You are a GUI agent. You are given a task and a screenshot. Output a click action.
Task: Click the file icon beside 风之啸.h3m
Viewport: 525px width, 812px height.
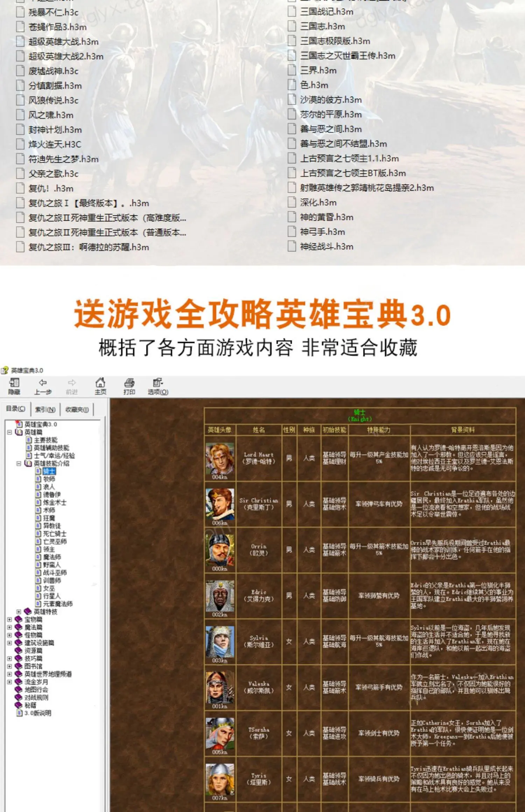click(x=20, y=115)
